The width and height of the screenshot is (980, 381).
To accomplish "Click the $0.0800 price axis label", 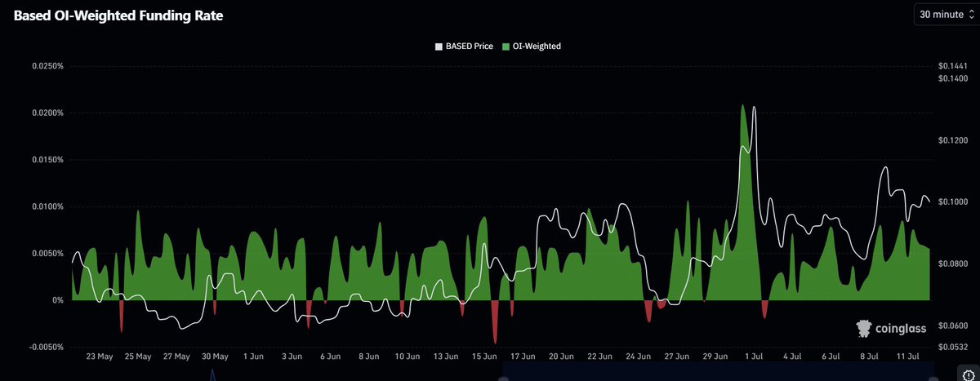I will [x=953, y=264].
